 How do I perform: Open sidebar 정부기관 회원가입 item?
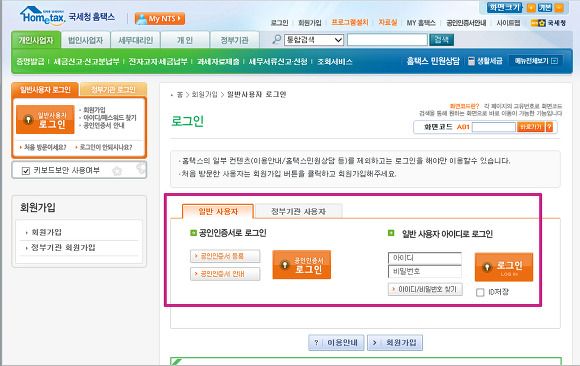pyautogui.click(x=63, y=248)
